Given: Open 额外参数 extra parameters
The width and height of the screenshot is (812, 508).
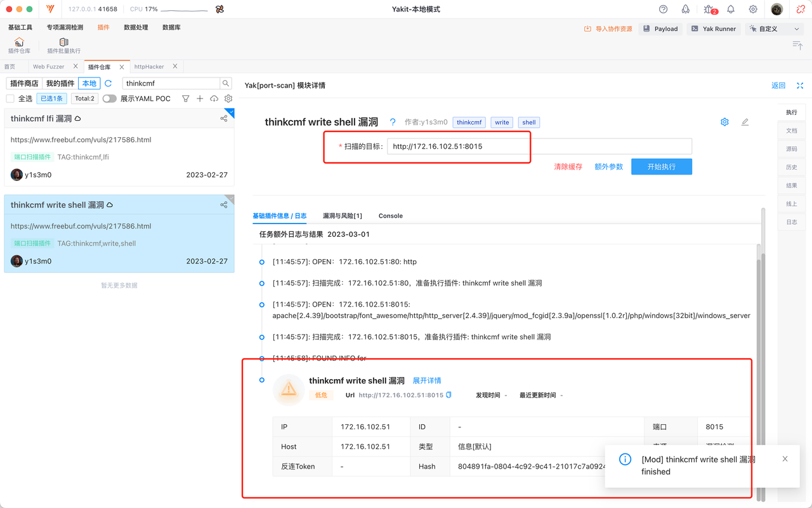Looking at the screenshot, I should tap(609, 166).
